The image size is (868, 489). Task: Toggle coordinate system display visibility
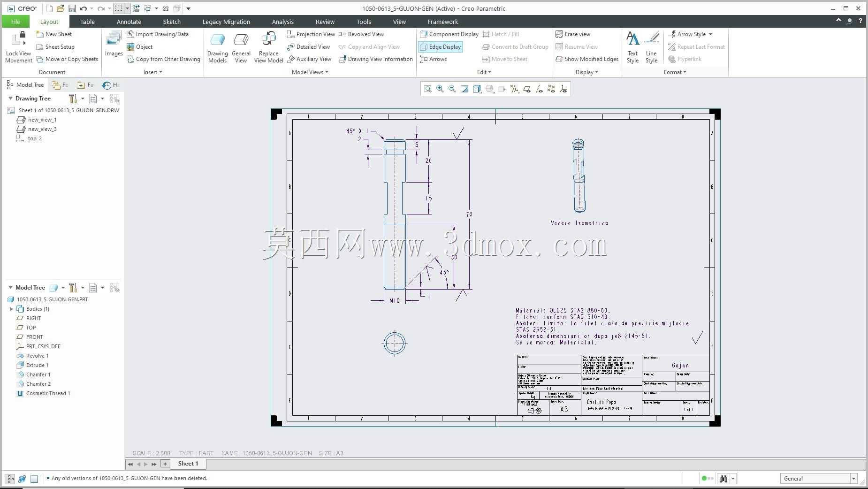(x=563, y=89)
